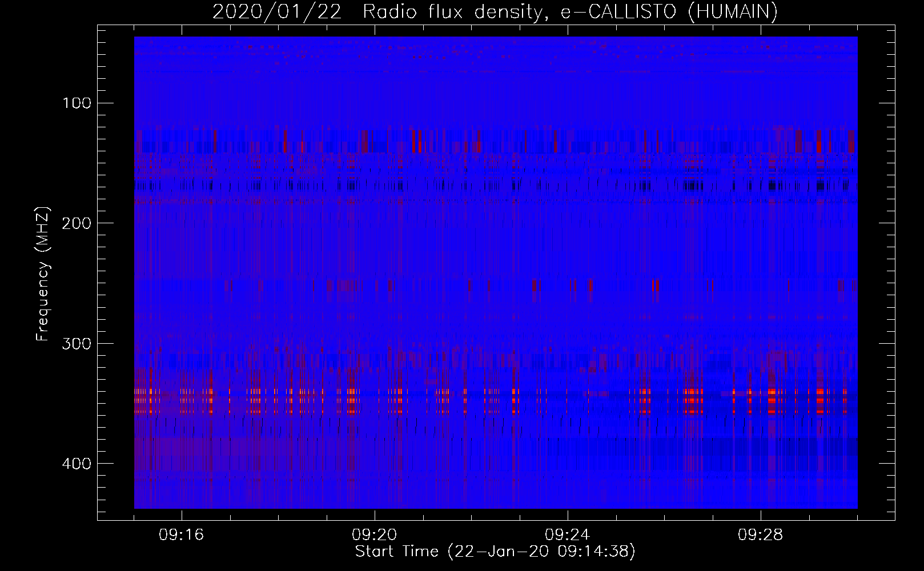Click the Start Time axis caption
Viewport: 924px width, 571px height.
pyautogui.click(x=495, y=552)
